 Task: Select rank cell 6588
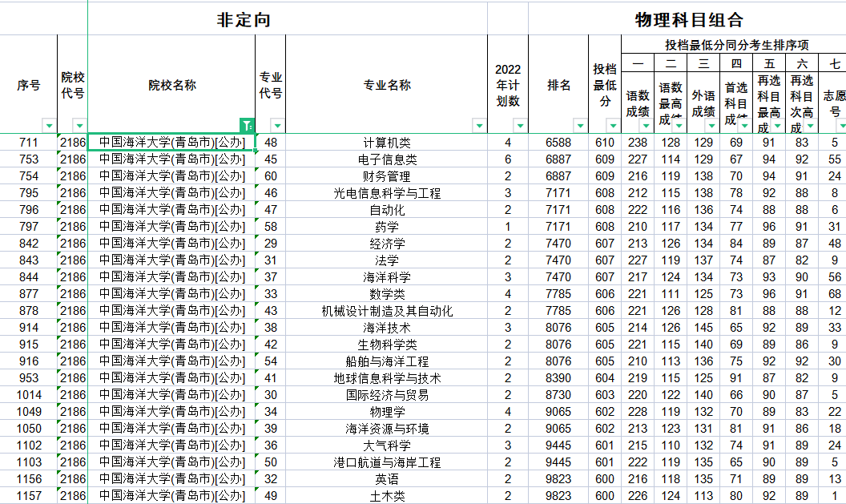click(x=558, y=143)
